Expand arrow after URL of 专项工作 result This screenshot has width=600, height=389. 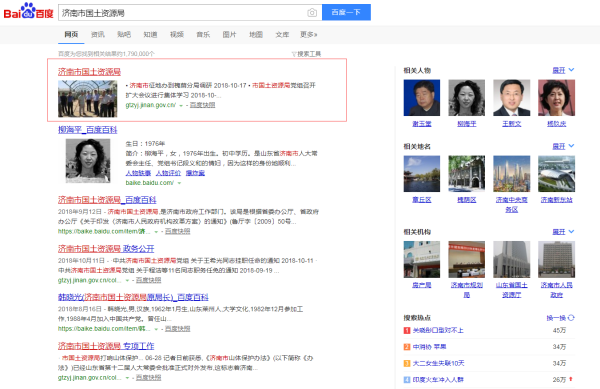127,378
